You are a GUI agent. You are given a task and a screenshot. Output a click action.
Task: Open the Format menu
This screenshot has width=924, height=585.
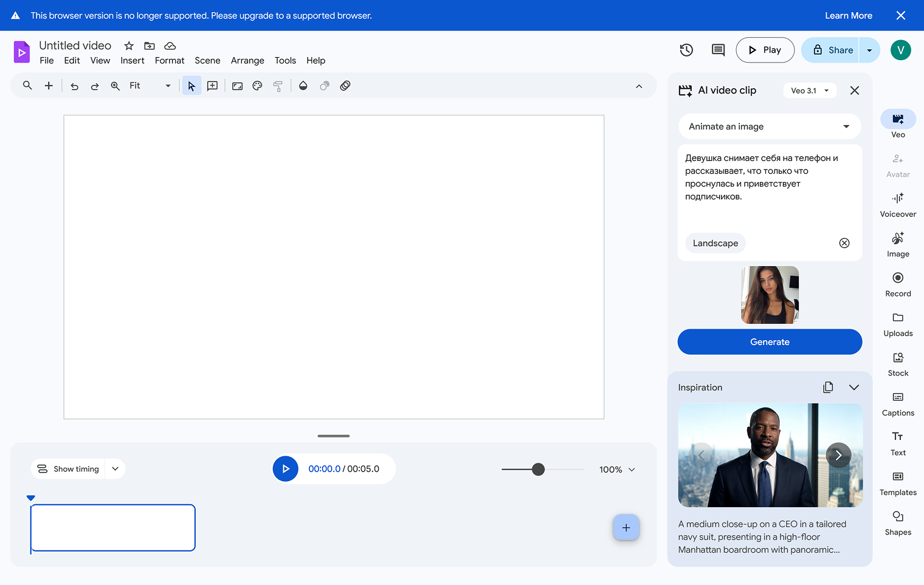coord(170,61)
